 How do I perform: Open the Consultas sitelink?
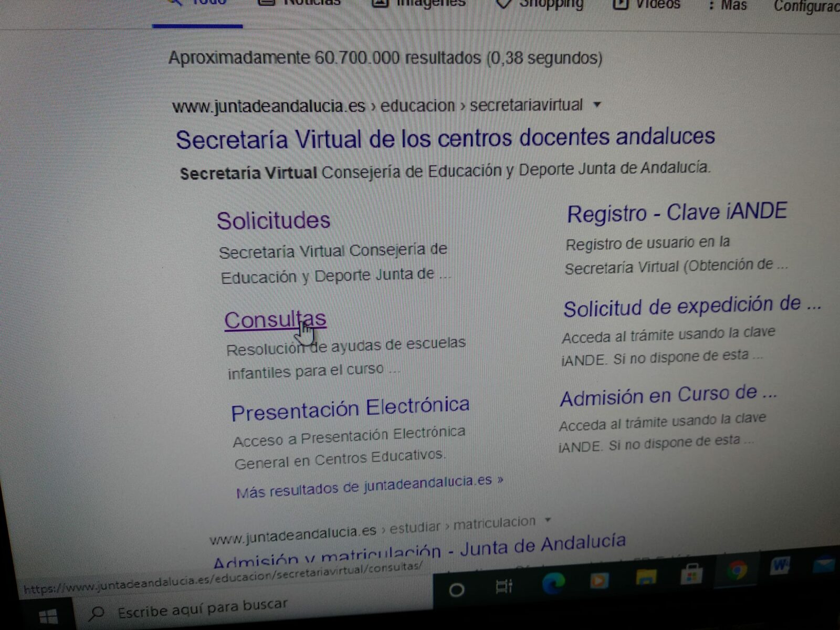coord(275,320)
